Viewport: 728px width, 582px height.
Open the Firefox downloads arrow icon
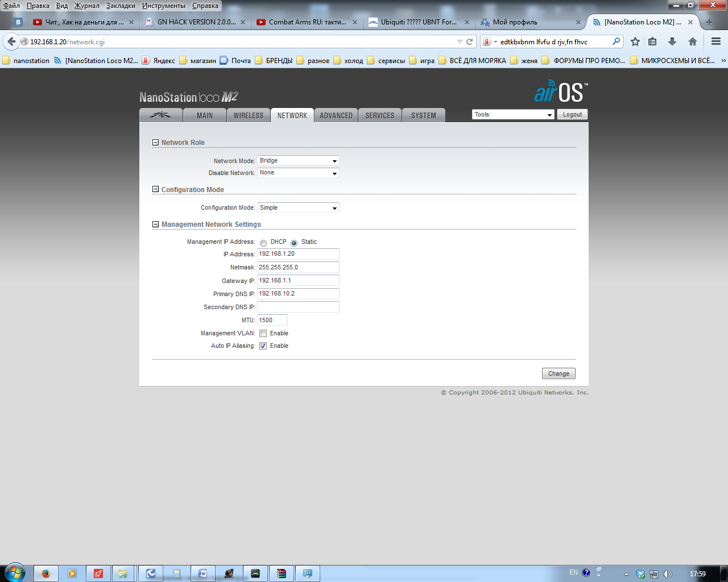(672, 41)
